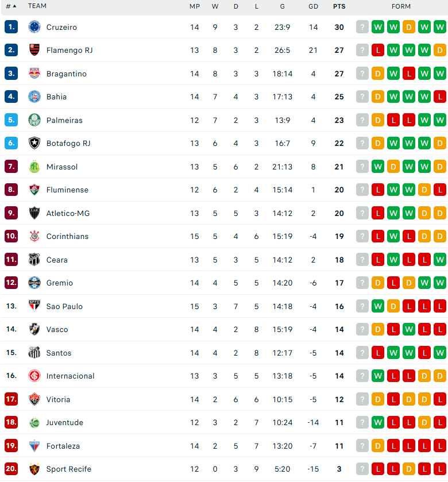Image resolution: width=448 pixels, height=482 pixels.
Task: Click the Botafogo RJ star shield
Action: point(34,143)
